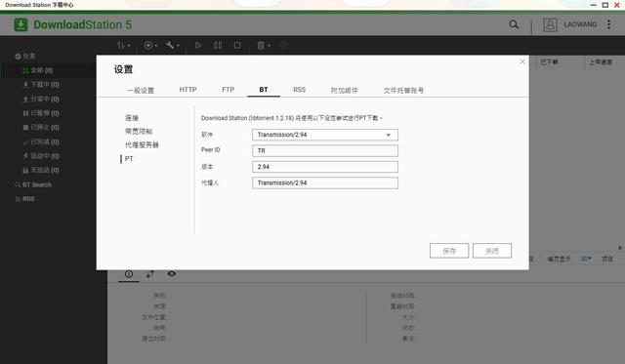Expand the 软件 Transmission/2.94 combo box
The image size is (625, 364).
pyautogui.click(x=325, y=135)
